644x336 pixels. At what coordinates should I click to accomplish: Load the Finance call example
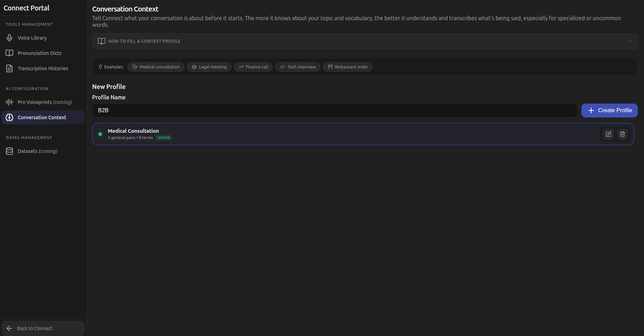click(253, 67)
